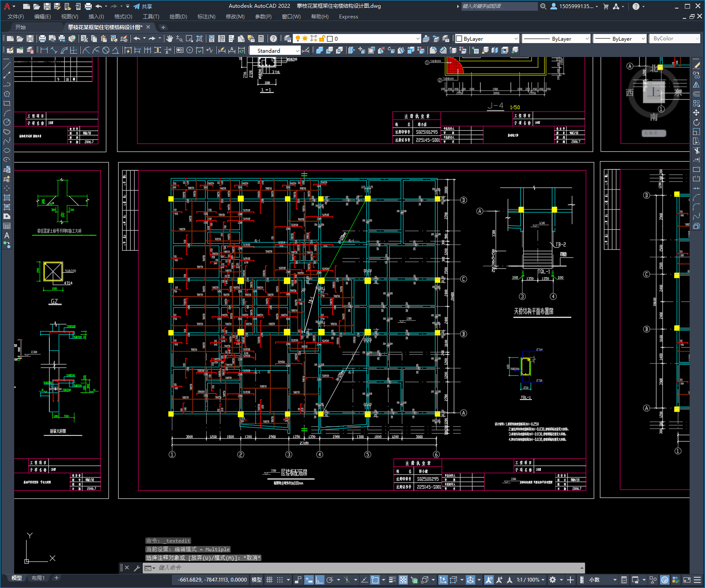The height and width of the screenshot is (588, 705).
Task: Close the 攀枝花某框架住宅楼结构设计图 drawing tab
Action: (148, 27)
